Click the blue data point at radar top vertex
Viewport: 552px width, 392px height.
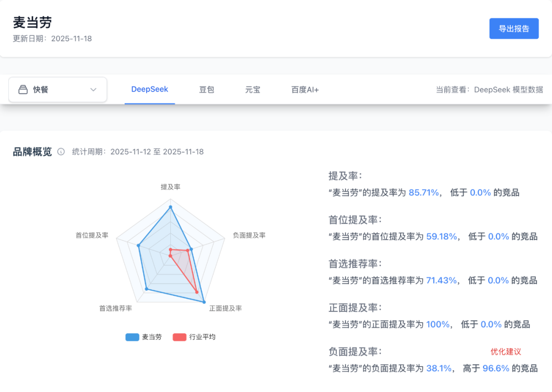click(170, 207)
